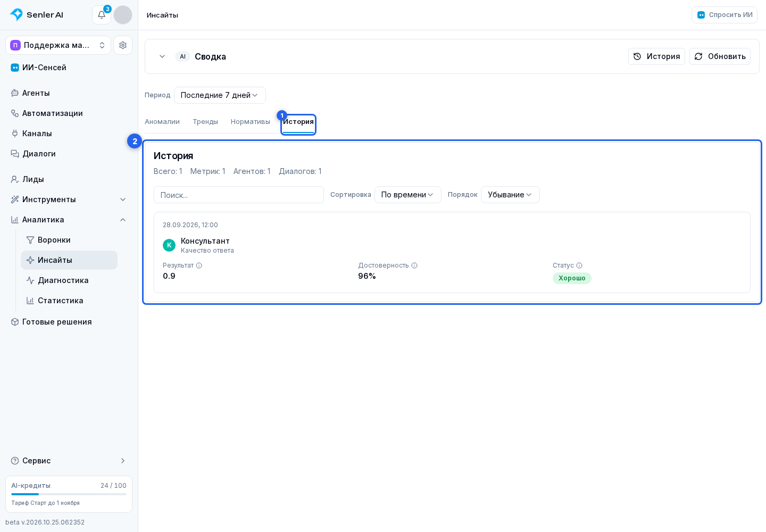The image size is (766, 532).
Task: Click the Обновить button
Action: [x=720, y=56]
